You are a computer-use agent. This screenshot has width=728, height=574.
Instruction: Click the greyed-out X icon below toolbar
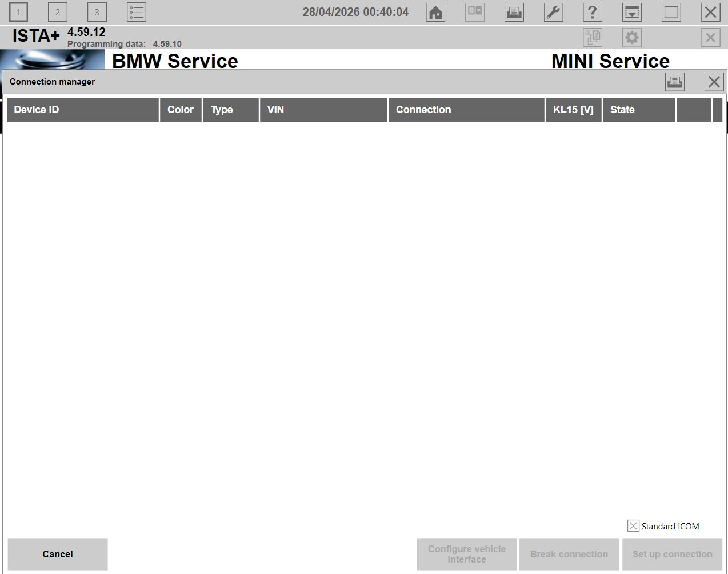pos(710,38)
